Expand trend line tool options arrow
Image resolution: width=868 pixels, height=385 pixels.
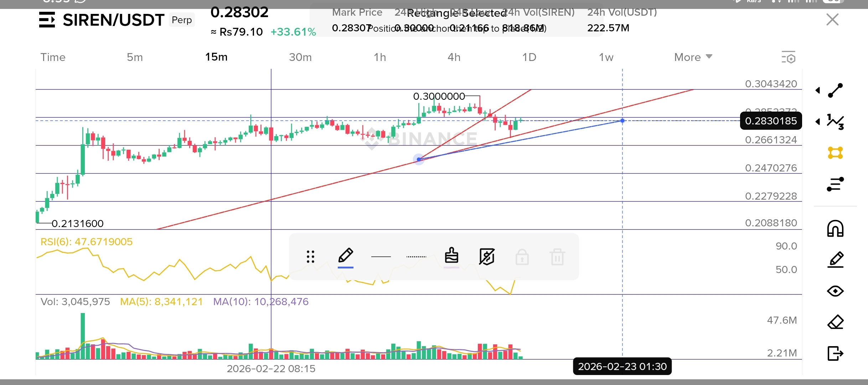818,90
